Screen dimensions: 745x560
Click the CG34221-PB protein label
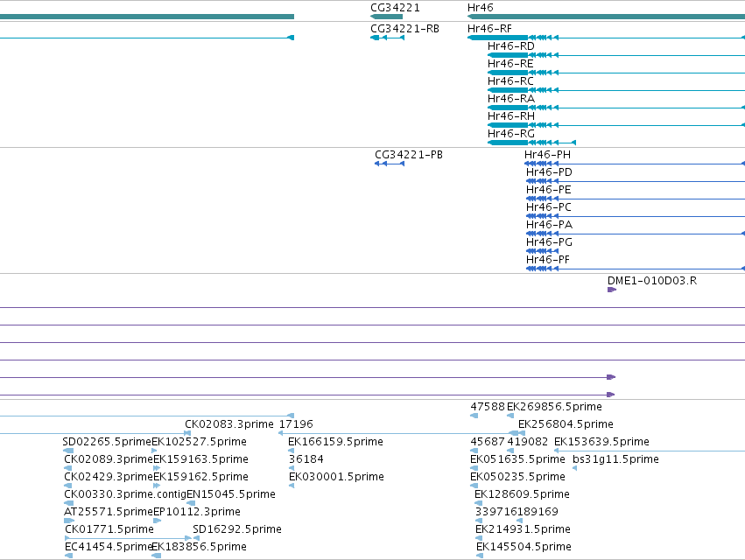[x=409, y=154]
